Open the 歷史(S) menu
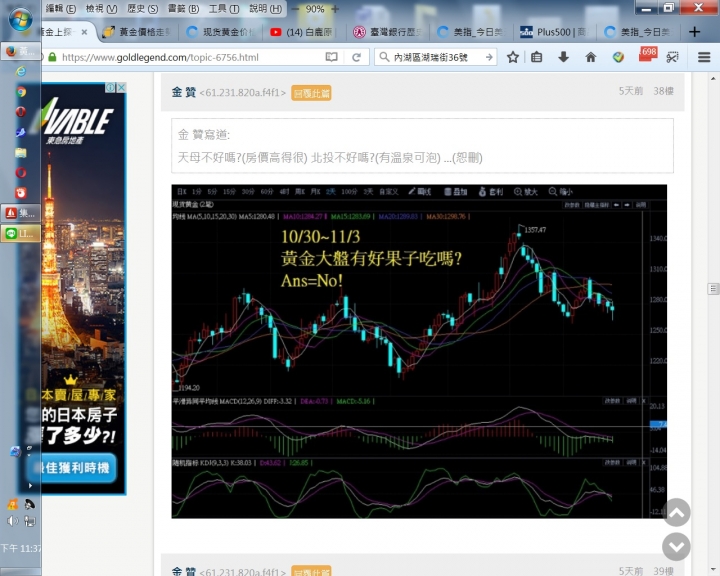 pyautogui.click(x=142, y=9)
